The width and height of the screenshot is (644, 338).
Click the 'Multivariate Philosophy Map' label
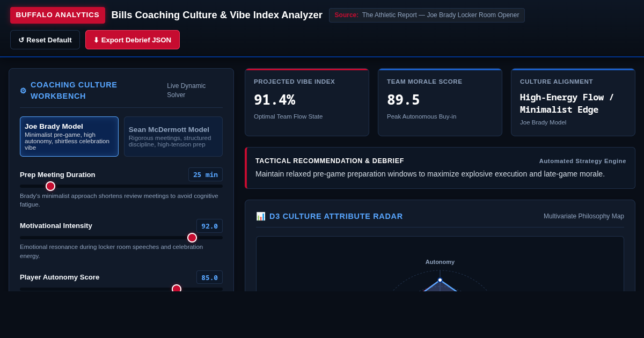click(584, 216)
